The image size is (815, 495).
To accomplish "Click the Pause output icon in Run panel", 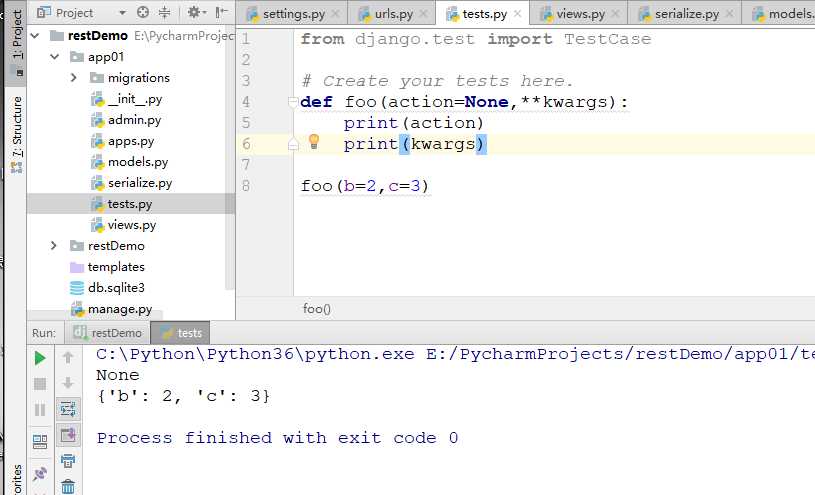I will [x=40, y=410].
